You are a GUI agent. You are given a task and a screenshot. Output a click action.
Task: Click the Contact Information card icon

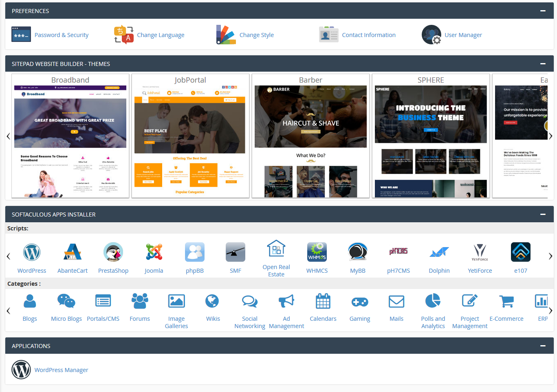[x=329, y=35]
